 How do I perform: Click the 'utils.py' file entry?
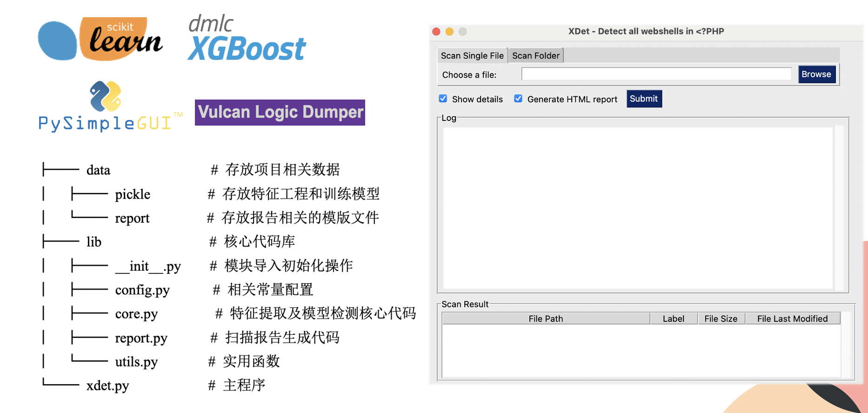tap(136, 362)
